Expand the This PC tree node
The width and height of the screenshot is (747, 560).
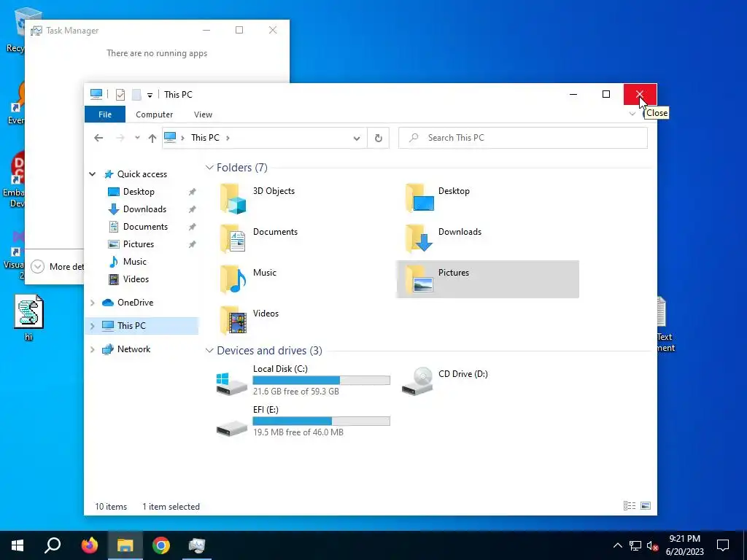coord(93,326)
